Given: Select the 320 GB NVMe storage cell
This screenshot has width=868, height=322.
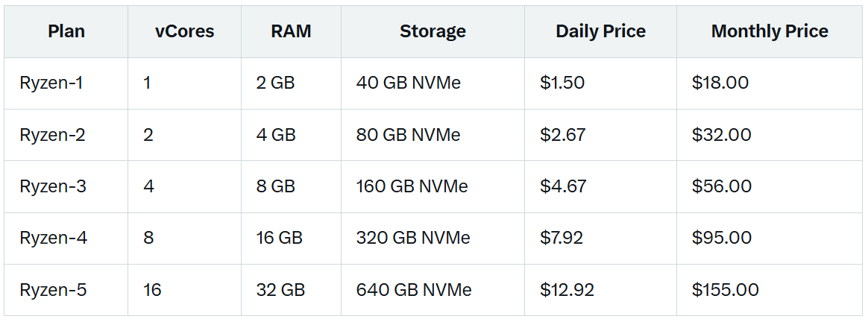Looking at the screenshot, I should click(433, 239).
